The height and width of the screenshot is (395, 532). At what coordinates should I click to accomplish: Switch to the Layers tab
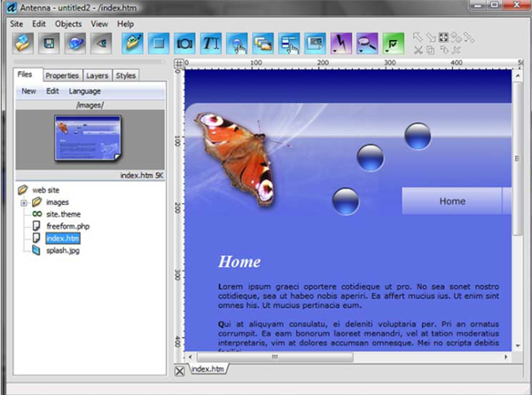97,75
